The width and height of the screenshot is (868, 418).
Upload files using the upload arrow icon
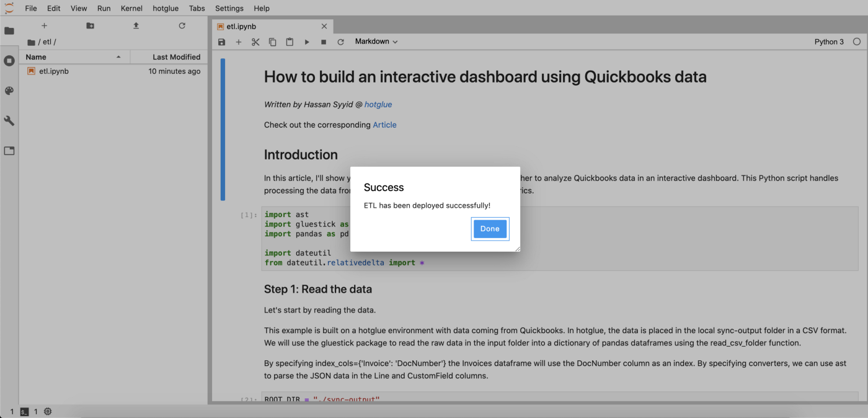pyautogui.click(x=136, y=25)
